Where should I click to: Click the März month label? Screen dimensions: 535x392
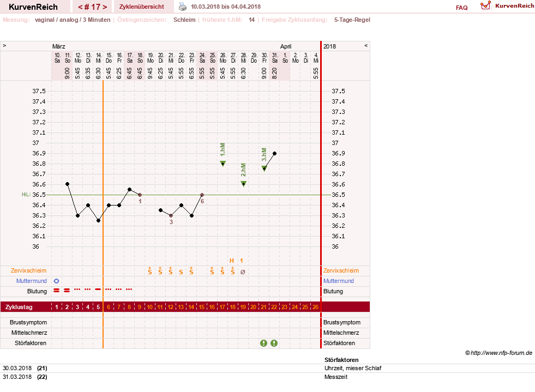59,46
